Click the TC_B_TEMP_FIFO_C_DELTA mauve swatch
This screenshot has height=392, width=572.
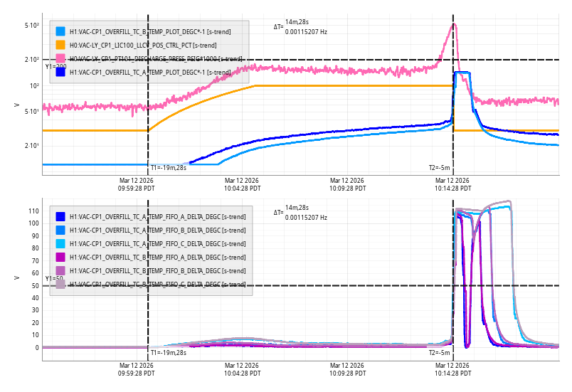(60, 284)
